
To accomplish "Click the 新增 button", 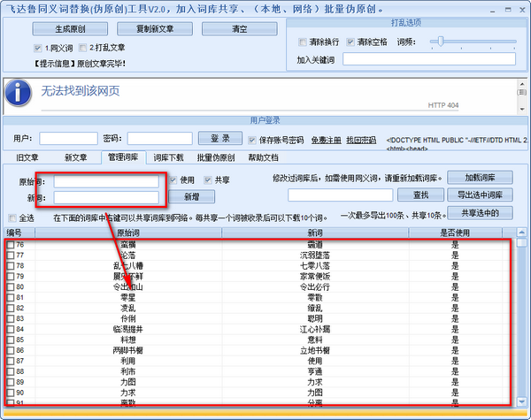I will click(197, 196).
